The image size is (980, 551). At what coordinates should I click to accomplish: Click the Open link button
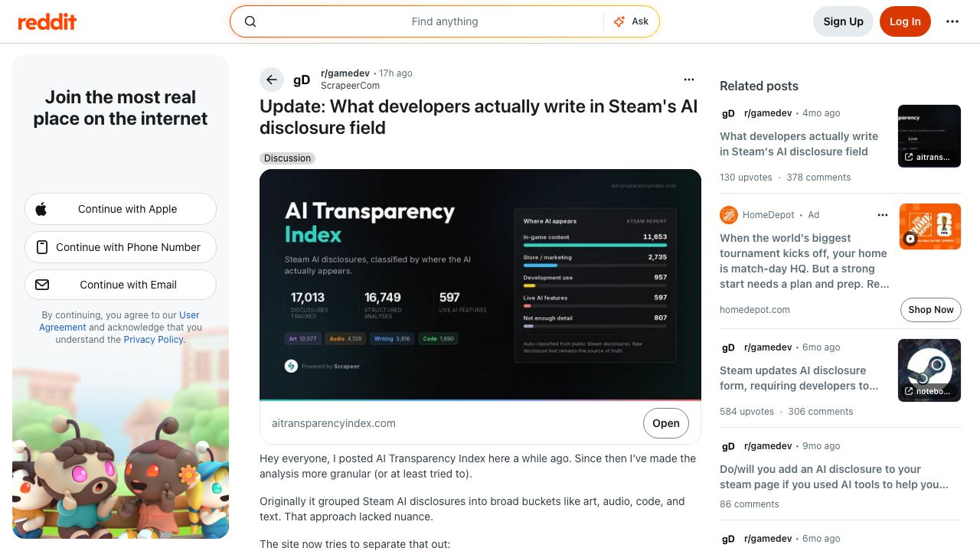(x=666, y=423)
